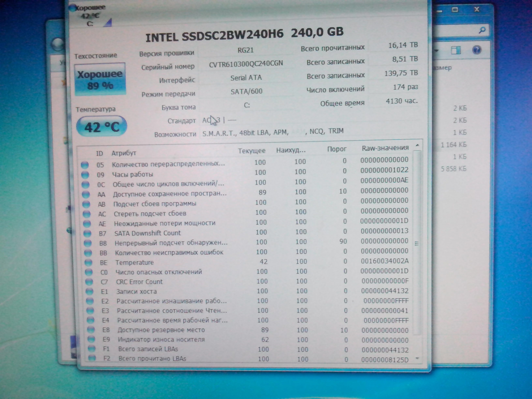Click the 4130 час. power-on hours value
This screenshot has height=399, width=532.
pyautogui.click(x=402, y=101)
